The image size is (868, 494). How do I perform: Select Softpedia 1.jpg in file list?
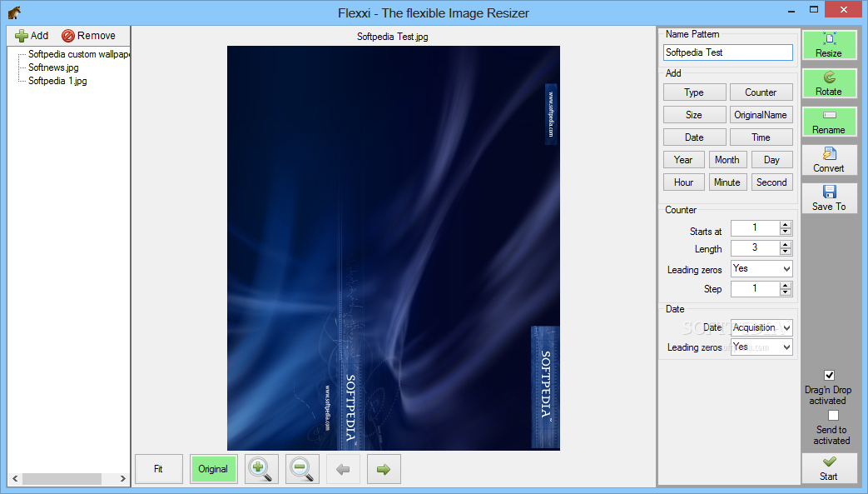pyautogui.click(x=57, y=81)
